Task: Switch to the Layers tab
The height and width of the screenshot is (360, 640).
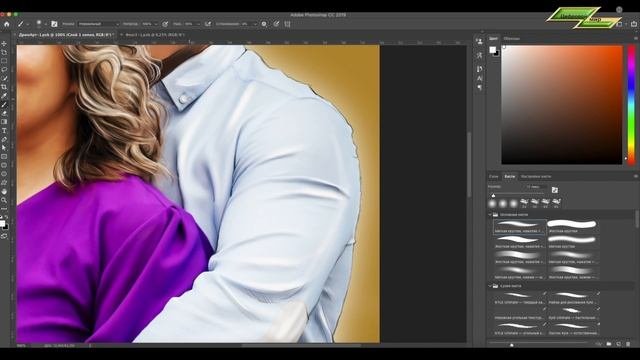Action: point(494,176)
